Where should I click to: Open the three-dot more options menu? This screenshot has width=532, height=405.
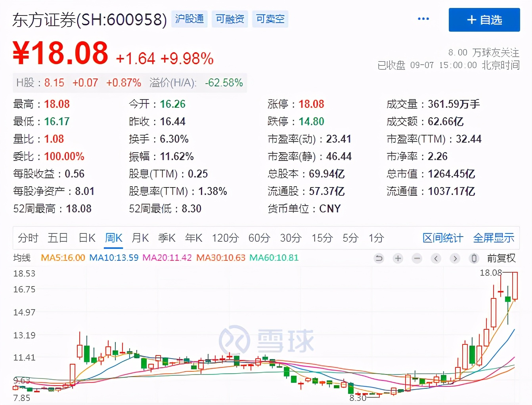tap(423, 19)
